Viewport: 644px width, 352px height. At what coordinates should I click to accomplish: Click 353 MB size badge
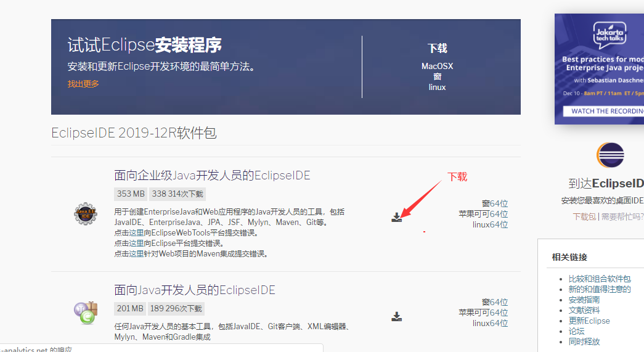pyautogui.click(x=131, y=194)
